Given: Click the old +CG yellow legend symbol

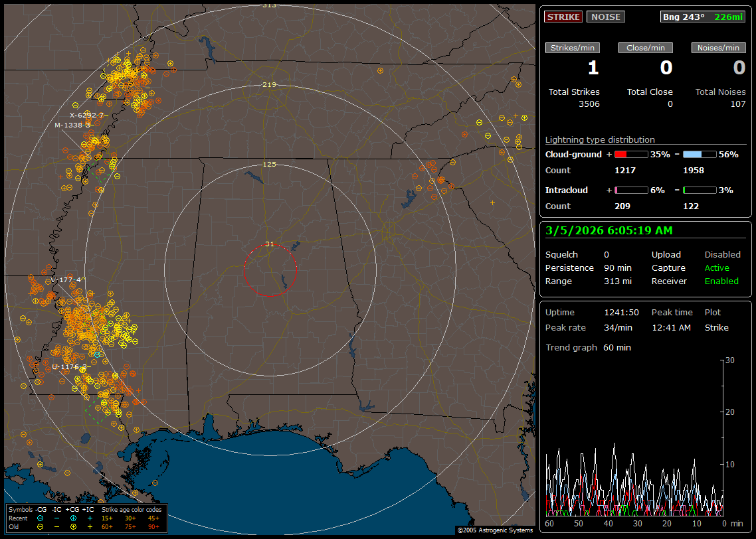Looking at the screenshot, I should (x=73, y=526).
